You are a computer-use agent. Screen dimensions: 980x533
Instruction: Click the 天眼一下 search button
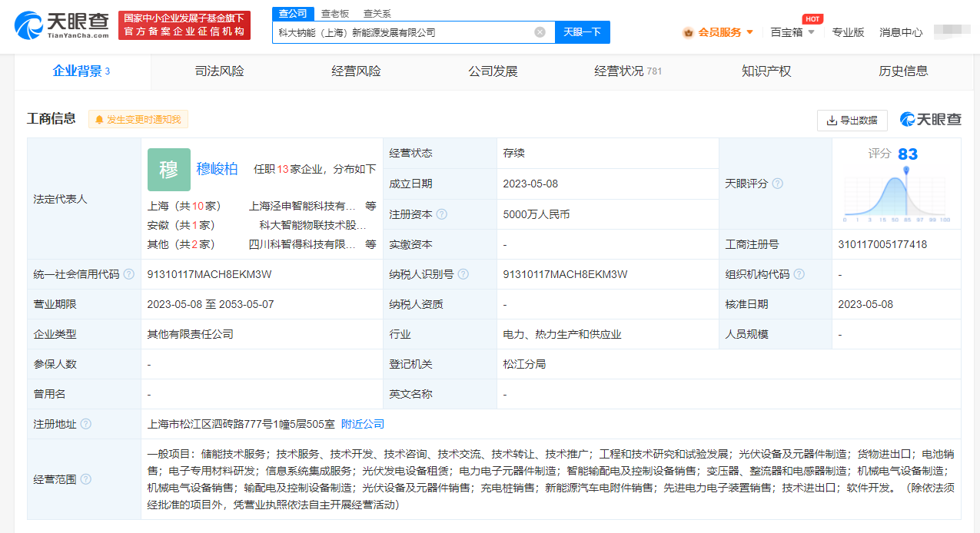click(582, 32)
